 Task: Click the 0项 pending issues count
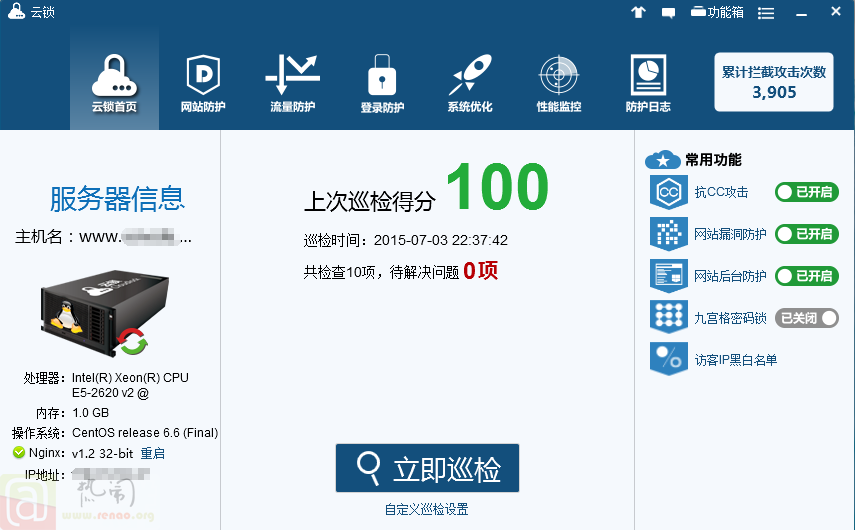pyautogui.click(x=480, y=270)
